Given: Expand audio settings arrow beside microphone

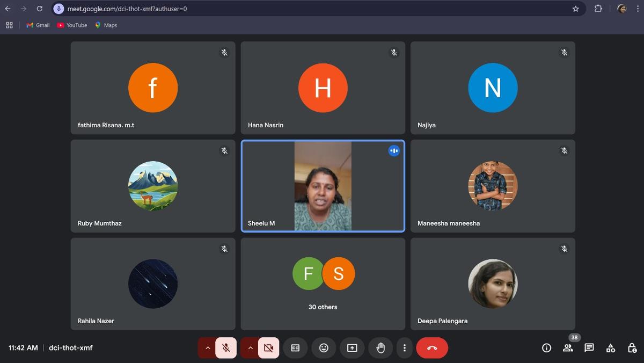Looking at the screenshot, I should (207, 348).
